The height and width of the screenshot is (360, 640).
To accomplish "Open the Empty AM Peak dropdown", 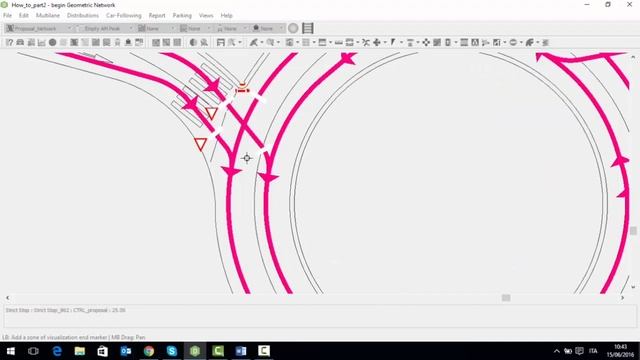I will point(104,28).
